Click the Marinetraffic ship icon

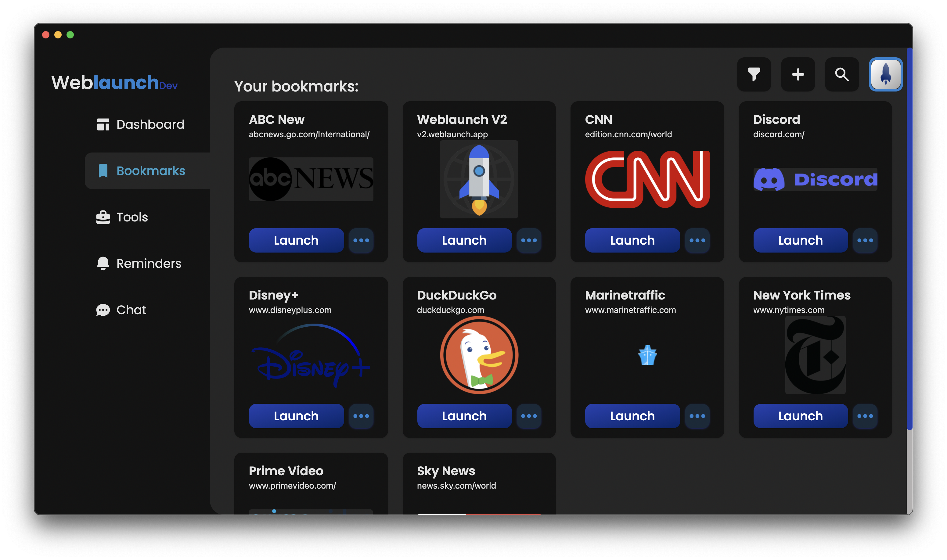click(x=647, y=355)
